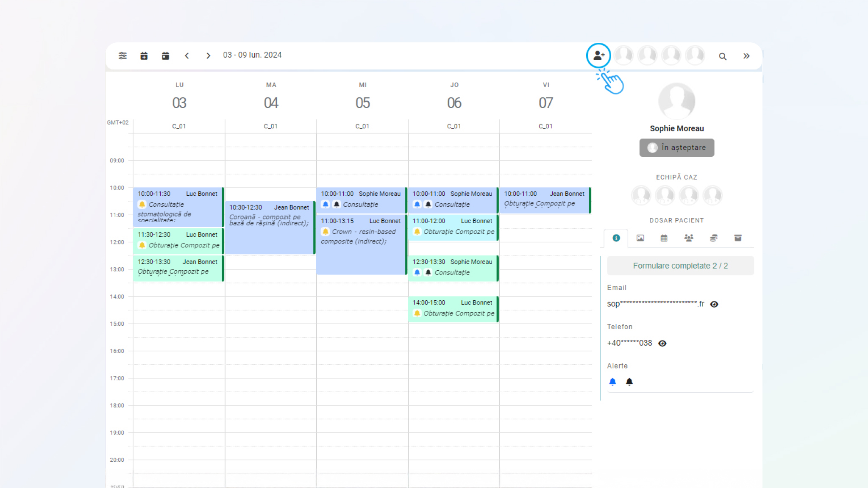Go to previous week with left chevron
Screen dimensions: 868x488
(x=187, y=55)
